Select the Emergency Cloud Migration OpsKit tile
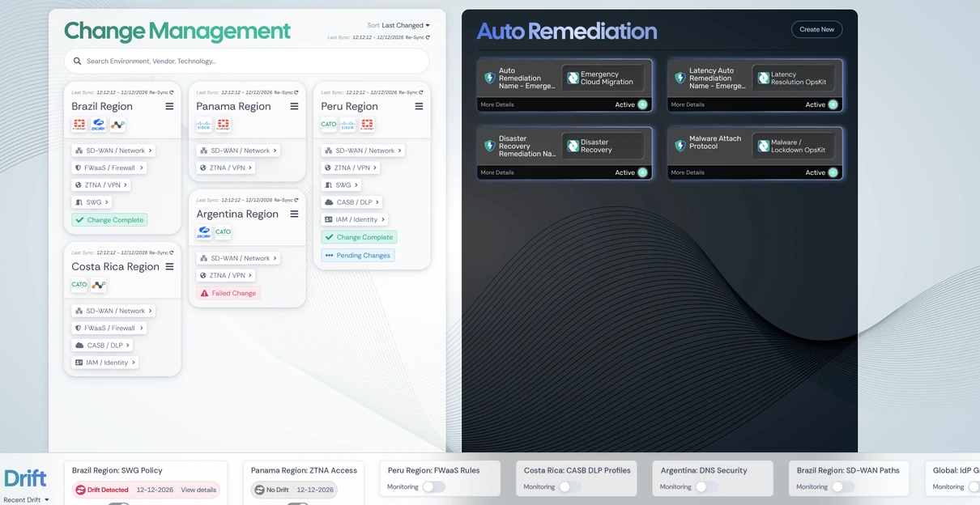This screenshot has height=505, width=980. [x=603, y=79]
